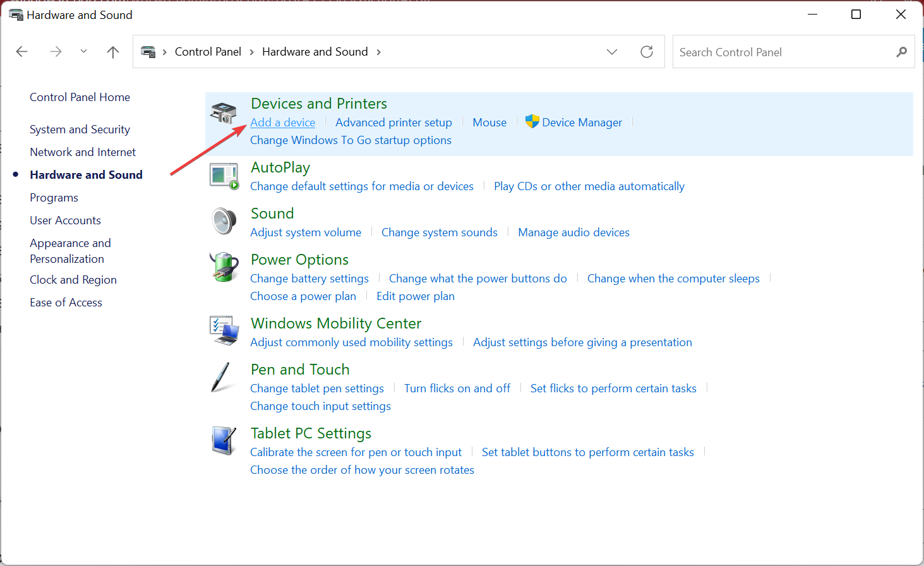Click Set flicks to perform certain tasks

613,388
